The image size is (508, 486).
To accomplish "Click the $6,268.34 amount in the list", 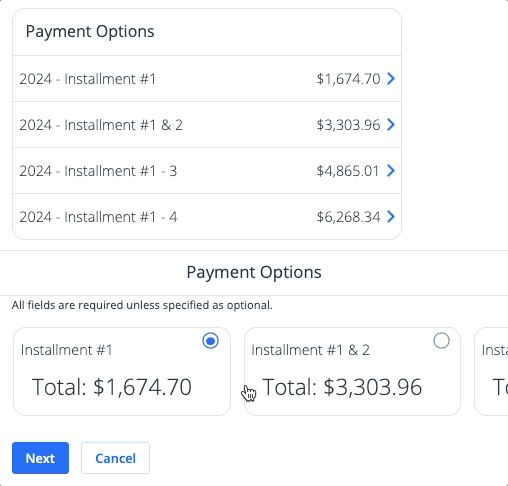I will tap(348, 217).
